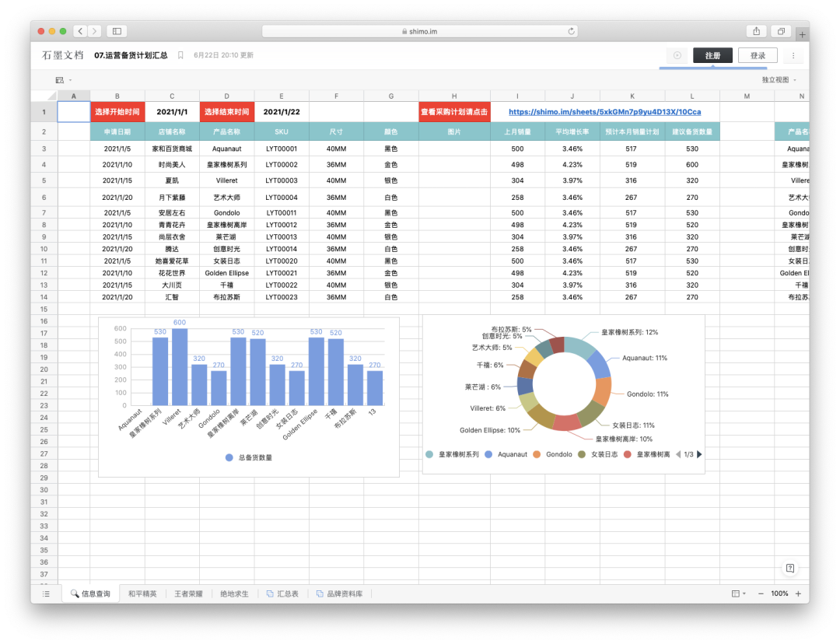Click the Safari address bar shimo.im

419,31
